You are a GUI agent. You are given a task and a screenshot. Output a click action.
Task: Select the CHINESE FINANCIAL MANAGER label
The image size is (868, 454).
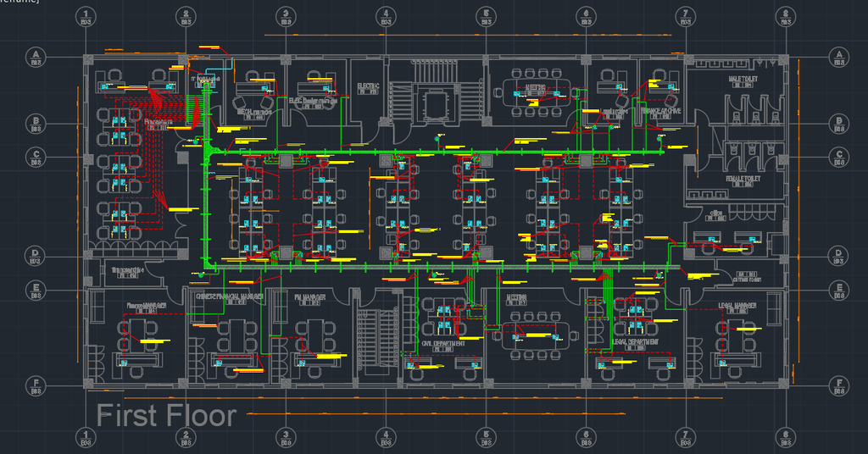(229, 297)
